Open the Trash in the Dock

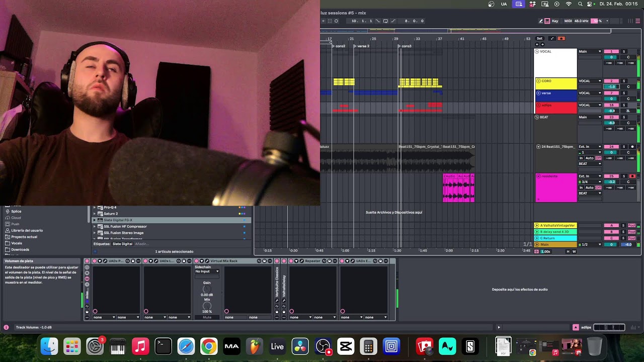(594, 346)
